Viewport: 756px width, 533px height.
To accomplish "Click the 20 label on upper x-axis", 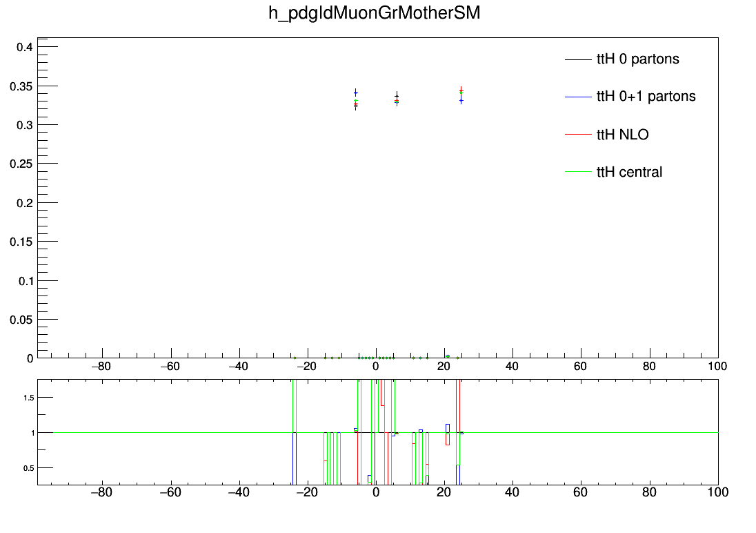I will (x=444, y=367).
